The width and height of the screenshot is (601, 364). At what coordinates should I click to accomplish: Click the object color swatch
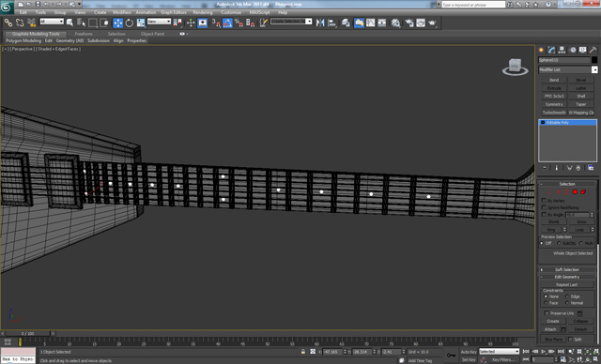pyautogui.click(x=594, y=60)
